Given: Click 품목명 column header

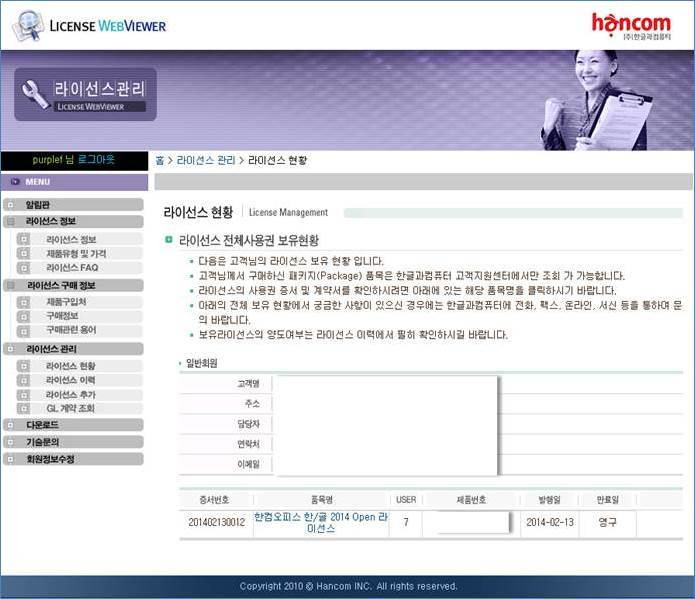Looking at the screenshot, I should [321, 500].
